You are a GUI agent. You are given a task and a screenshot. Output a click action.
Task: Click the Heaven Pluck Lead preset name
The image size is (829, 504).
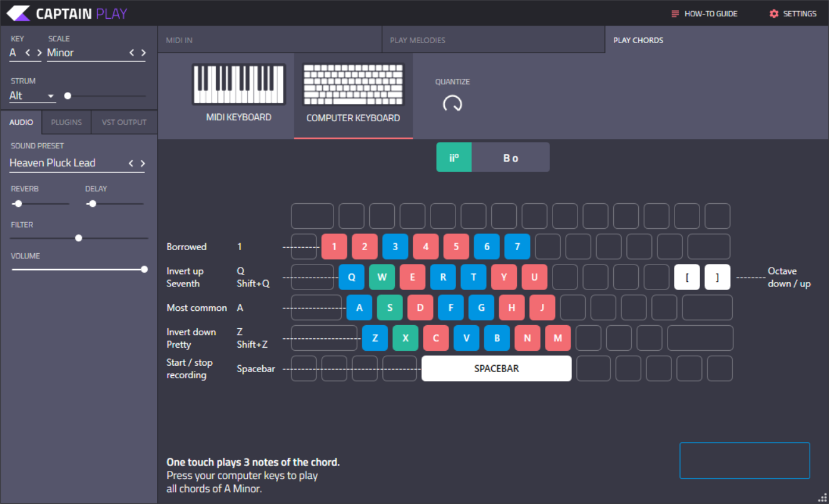pos(53,163)
